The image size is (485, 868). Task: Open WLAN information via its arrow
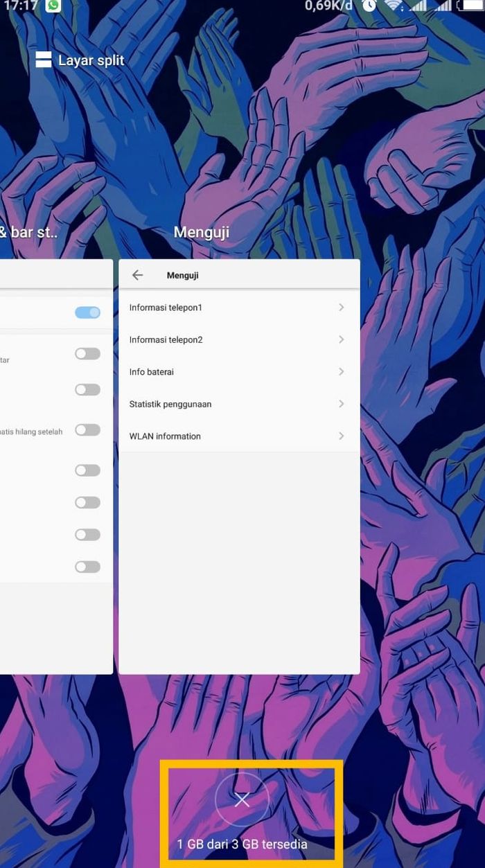(x=341, y=436)
